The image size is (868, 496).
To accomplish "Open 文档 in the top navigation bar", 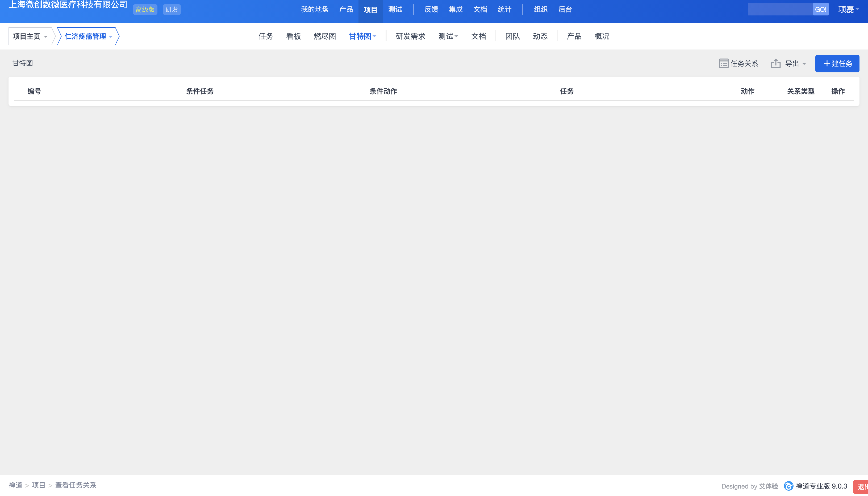I will [480, 10].
